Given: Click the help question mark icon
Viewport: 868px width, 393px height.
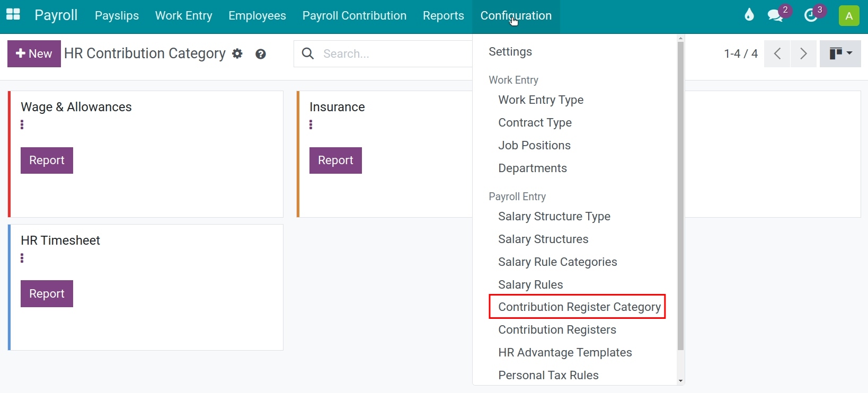Looking at the screenshot, I should coord(260,54).
